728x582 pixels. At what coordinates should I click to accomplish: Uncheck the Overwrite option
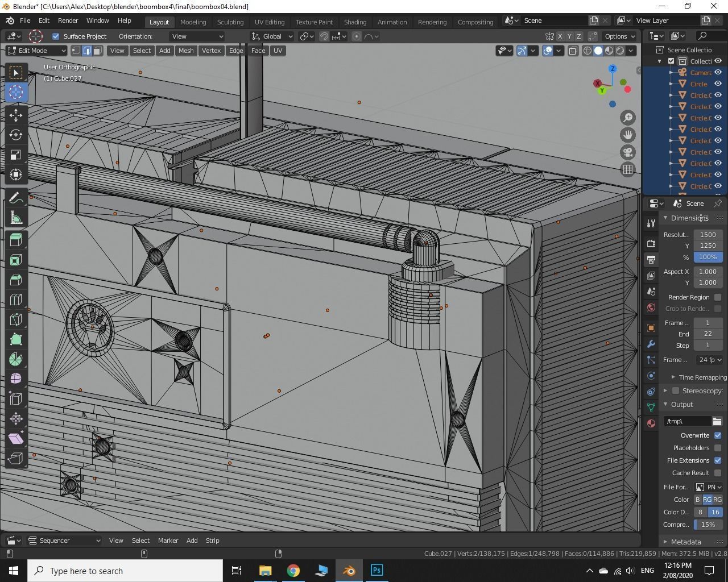717,435
